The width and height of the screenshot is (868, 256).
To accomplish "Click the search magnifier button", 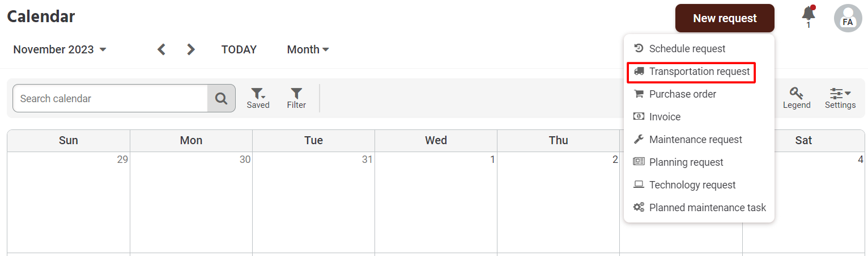I will click(221, 99).
